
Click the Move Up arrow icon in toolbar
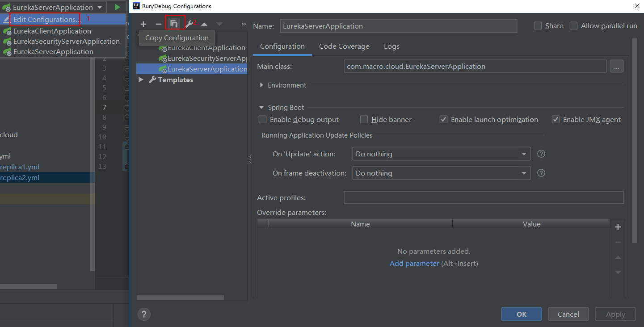[x=204, y=24]
